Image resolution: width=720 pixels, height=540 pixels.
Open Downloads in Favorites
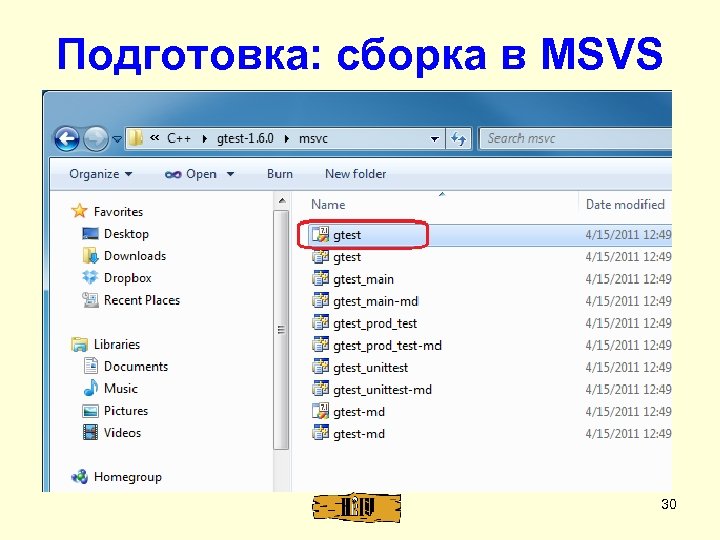[135, 256]
